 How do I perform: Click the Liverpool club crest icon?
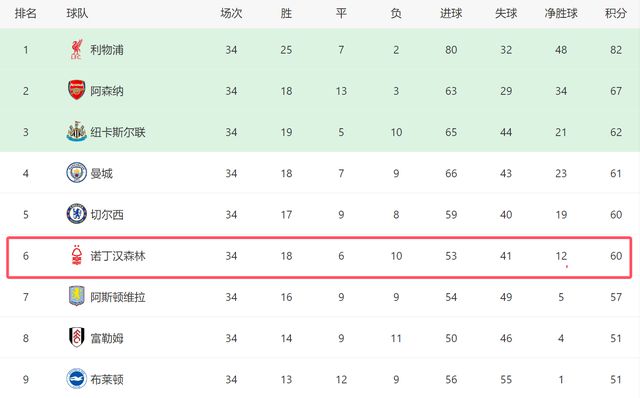click(76, 49)
